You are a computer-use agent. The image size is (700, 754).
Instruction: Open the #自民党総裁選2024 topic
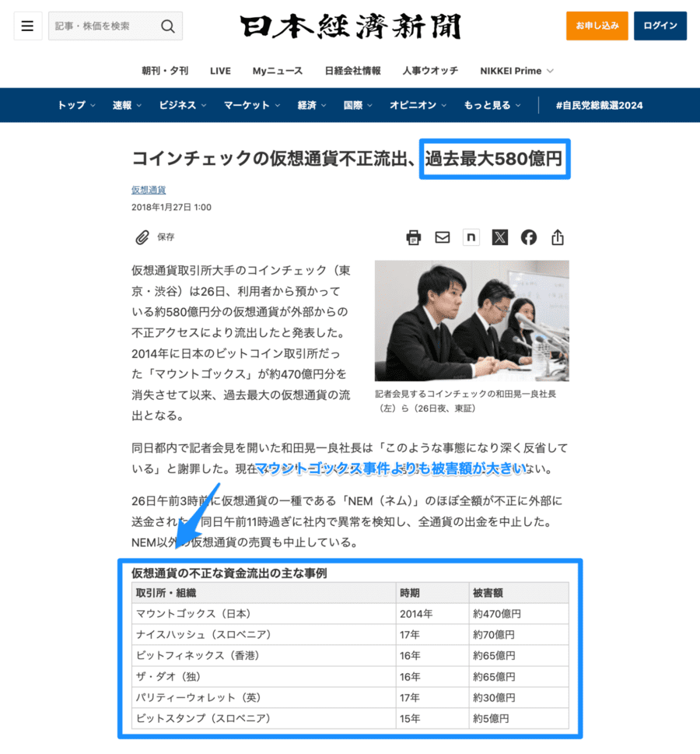(x=599, y=105)
